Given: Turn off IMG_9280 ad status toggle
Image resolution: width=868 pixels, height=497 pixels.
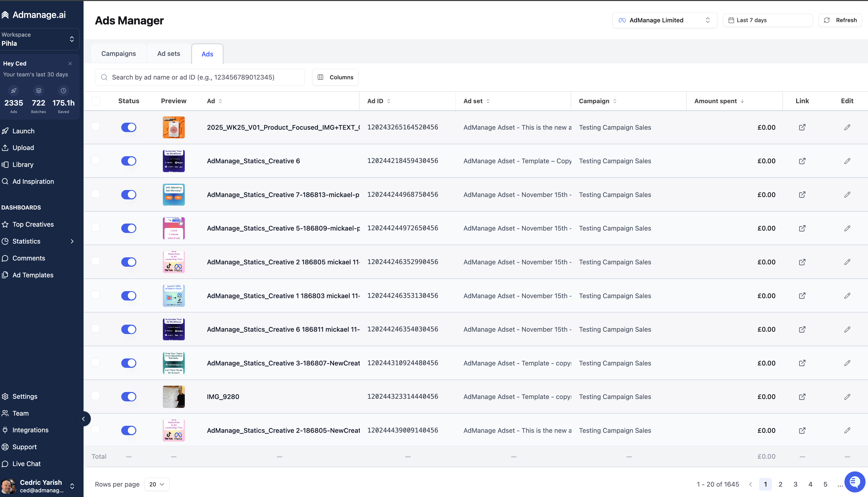Looking at the screenshot, I should [129, 397].
